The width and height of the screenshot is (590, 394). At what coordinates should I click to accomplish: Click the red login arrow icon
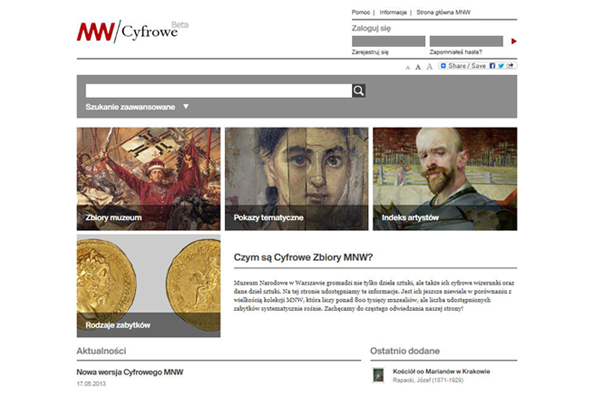[x=514, y=41]
